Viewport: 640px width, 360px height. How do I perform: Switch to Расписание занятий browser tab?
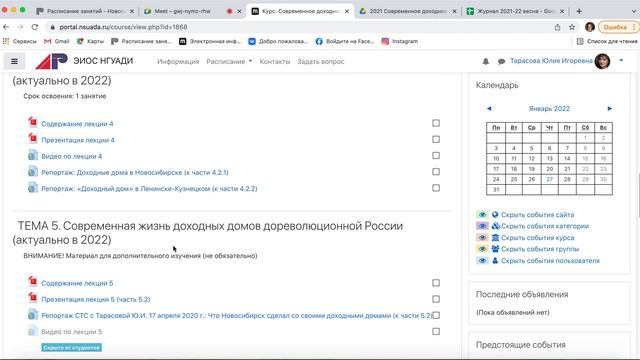coord(85,11)
